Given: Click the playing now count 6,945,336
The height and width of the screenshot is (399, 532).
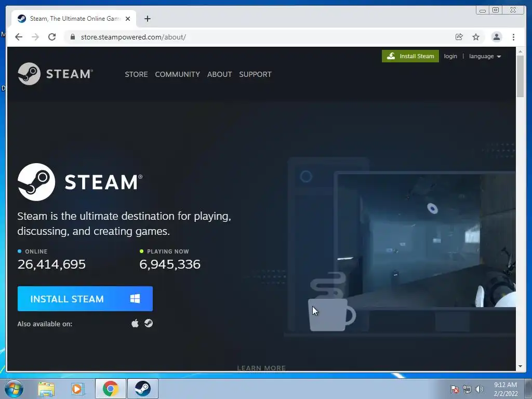Looking at the screenshot, I should pos(170,264).
